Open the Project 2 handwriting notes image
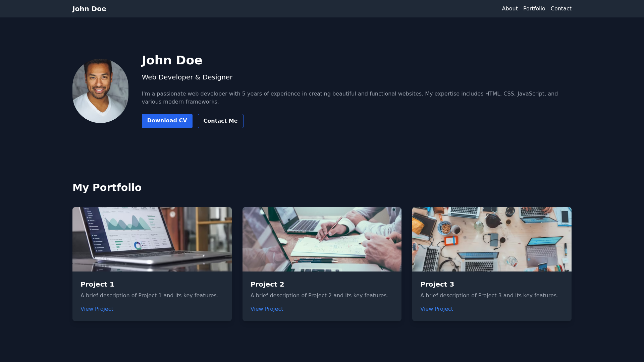 [322, 239]
